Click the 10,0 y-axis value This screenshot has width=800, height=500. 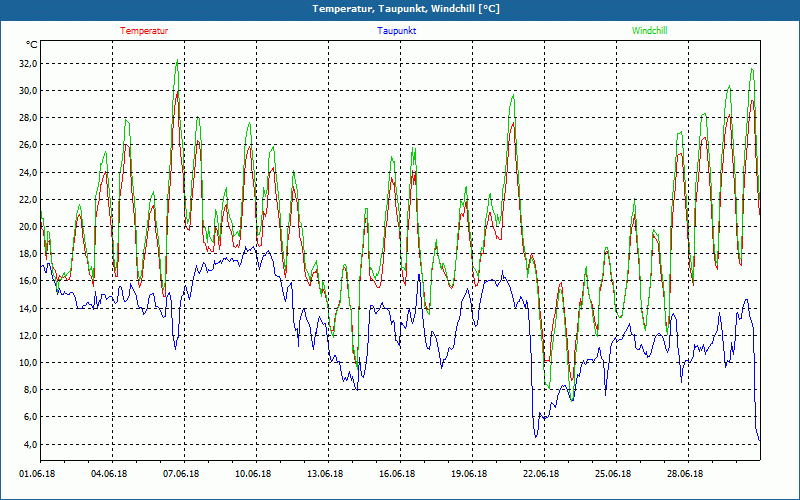coord(29,363)
